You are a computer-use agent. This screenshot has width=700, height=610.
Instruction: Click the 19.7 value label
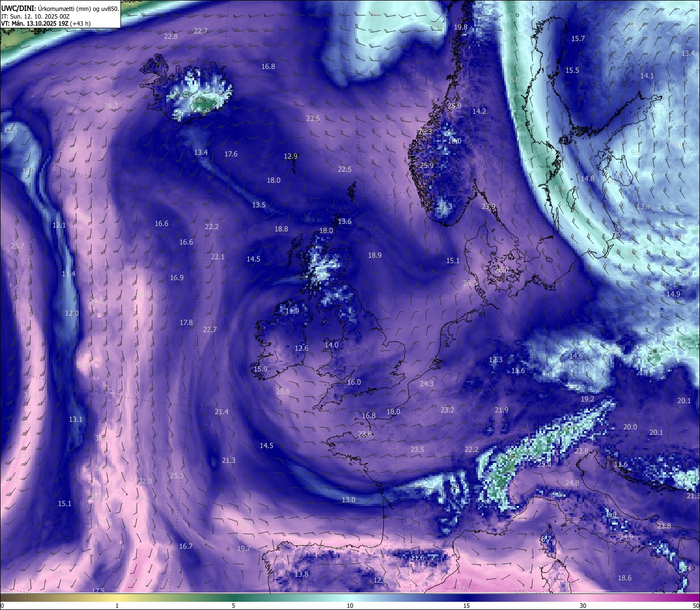244,549
